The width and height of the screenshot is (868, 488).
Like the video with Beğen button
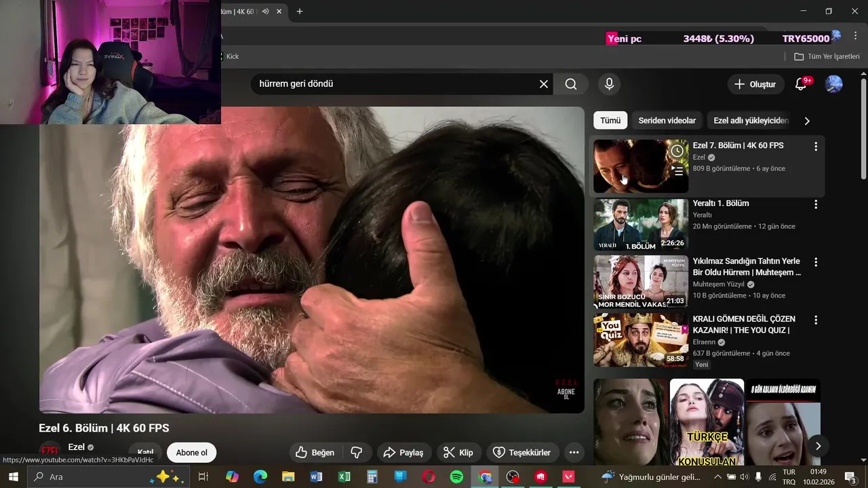point(315,452)
